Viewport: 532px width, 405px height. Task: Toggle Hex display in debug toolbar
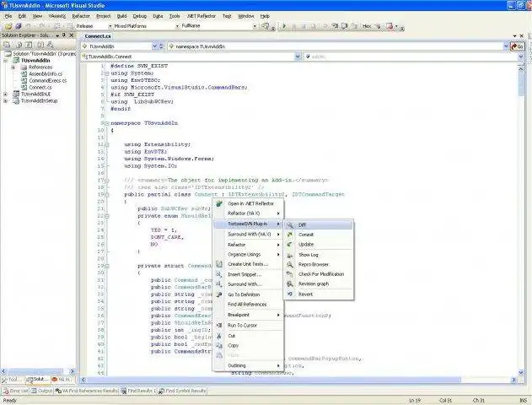[x=367, y=26]
